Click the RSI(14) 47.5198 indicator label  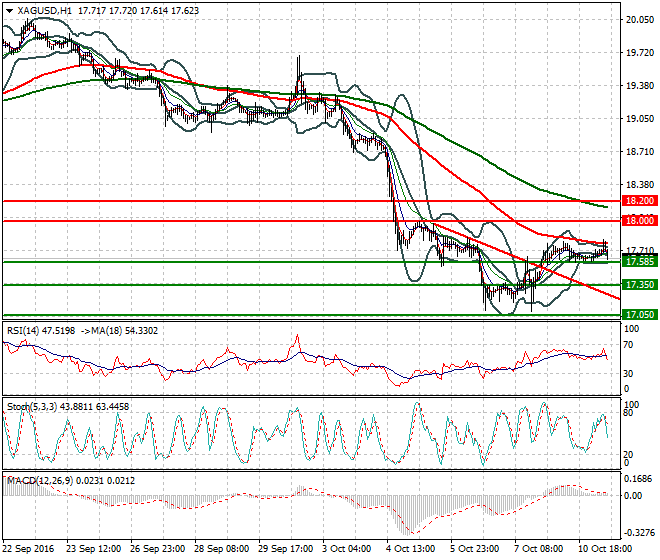click(41, 331)
